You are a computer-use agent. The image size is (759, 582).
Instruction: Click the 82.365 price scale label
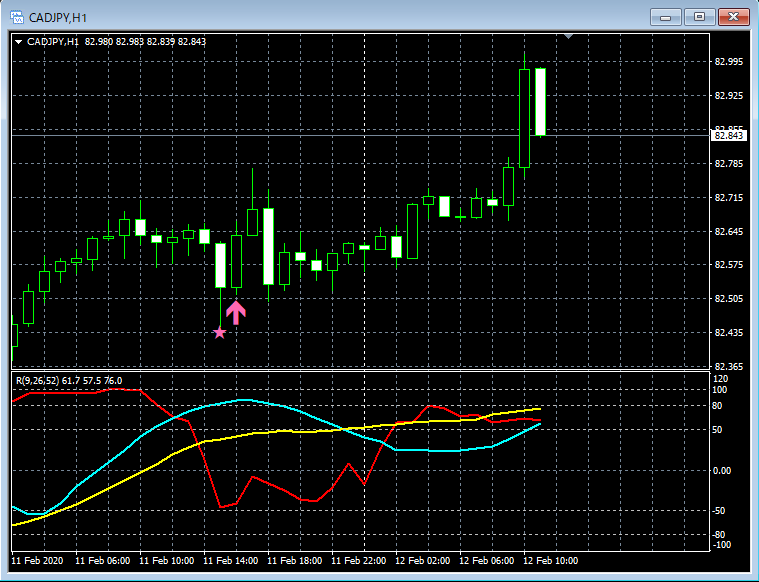click(729, 367)
